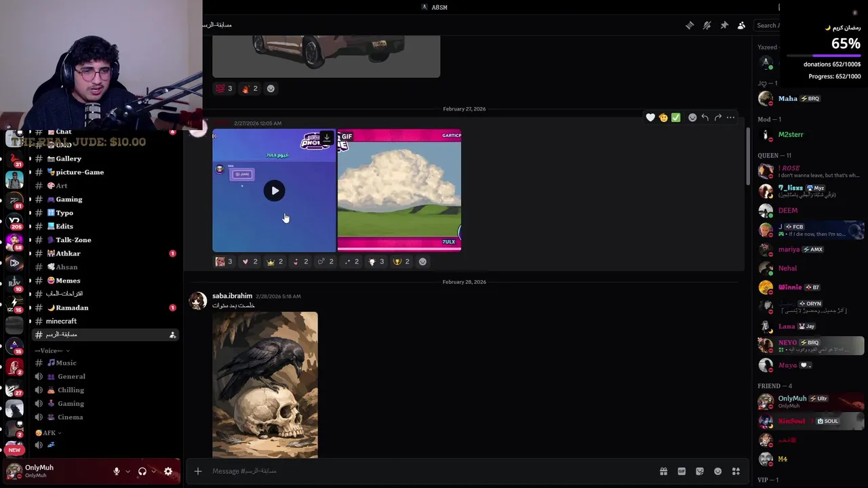Expand the Typo channel arrow
The image size is (868, 488).
(30, 213)
